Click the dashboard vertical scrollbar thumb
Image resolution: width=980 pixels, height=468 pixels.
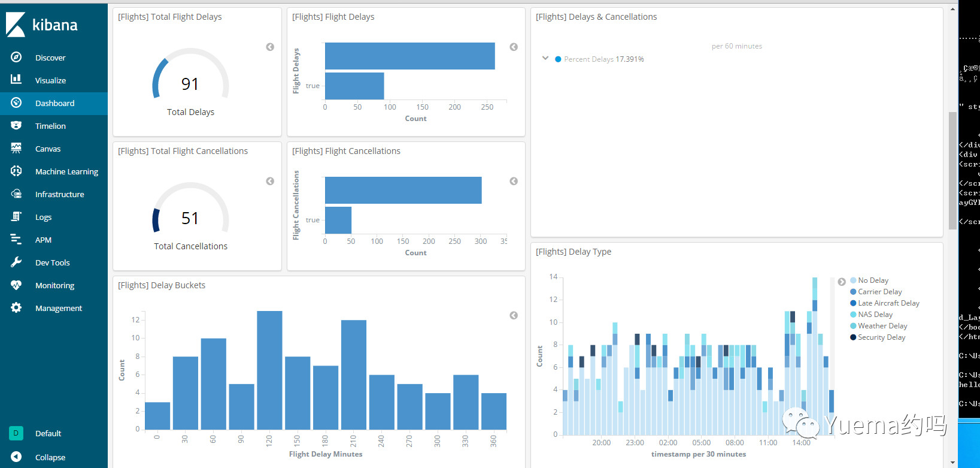coord(952,171)
